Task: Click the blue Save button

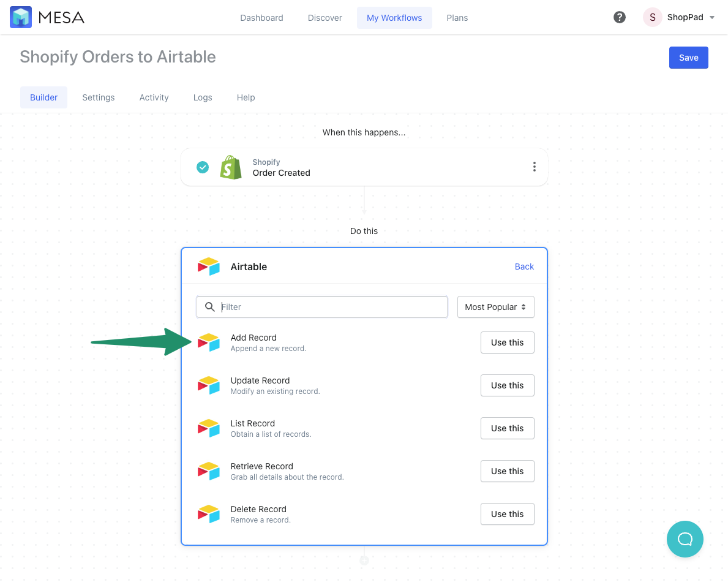Action: coord(689,58)
